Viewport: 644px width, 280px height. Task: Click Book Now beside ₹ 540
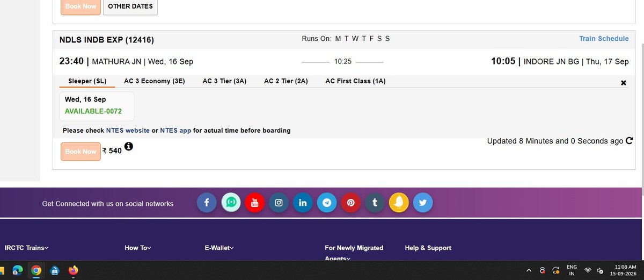80,152
